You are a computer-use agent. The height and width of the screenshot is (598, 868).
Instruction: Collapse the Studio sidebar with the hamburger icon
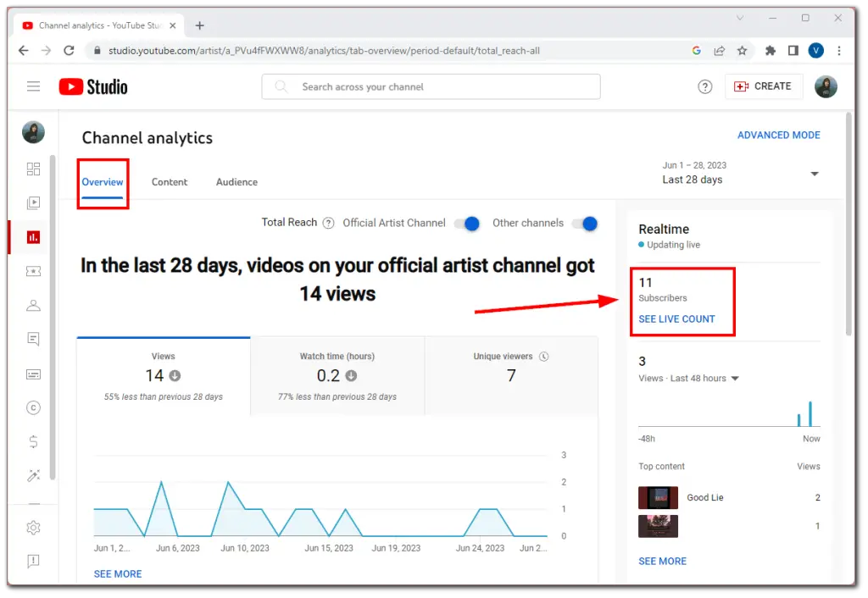33,86
